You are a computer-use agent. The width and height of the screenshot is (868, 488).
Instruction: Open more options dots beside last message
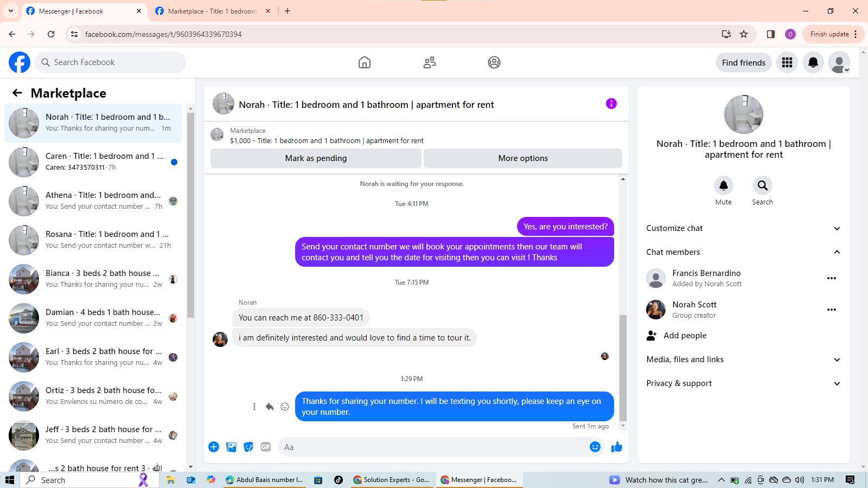click(254, 407)
